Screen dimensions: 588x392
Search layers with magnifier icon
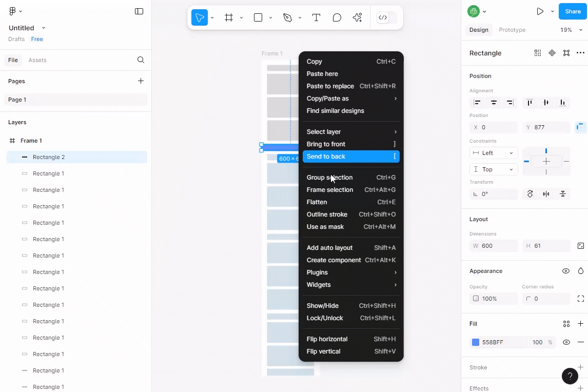(141, 60)
